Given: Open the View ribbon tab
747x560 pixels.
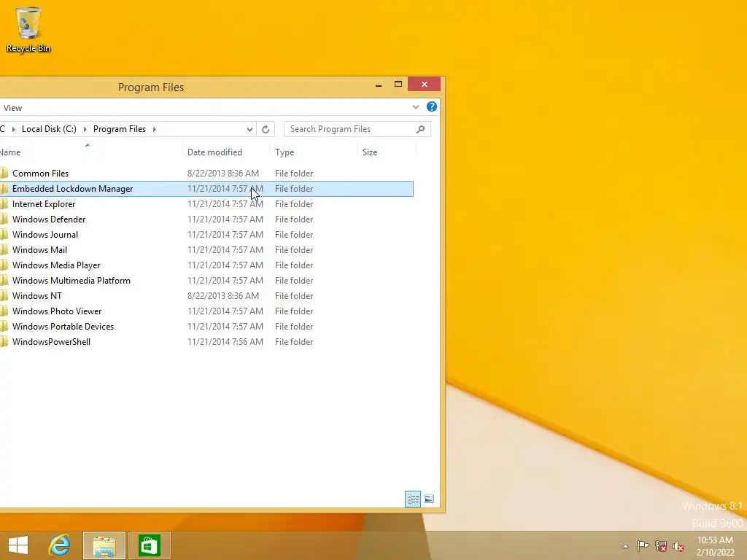Looking at the screenshot, I should coord(12,108).
